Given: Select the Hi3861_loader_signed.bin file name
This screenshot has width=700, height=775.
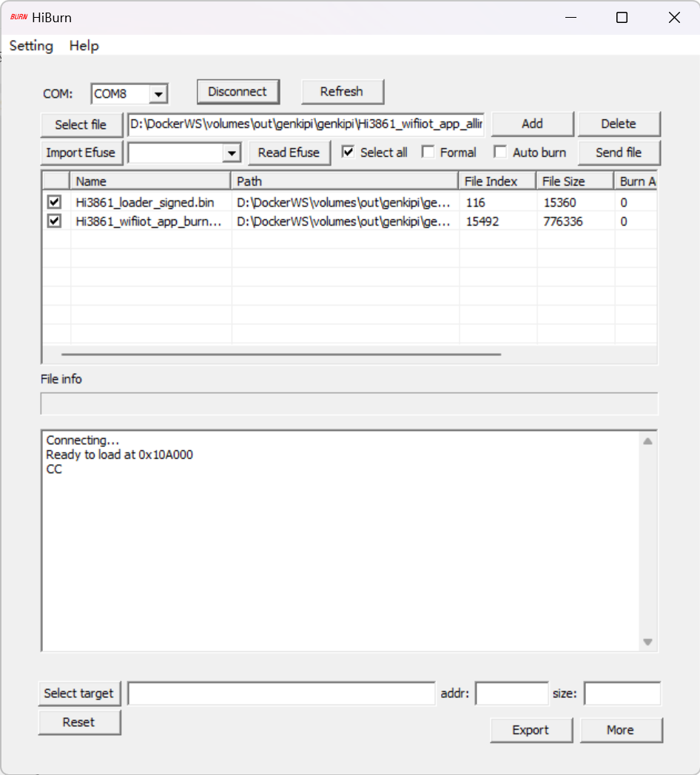Looking at the screenshot, I should click(145, 203).
